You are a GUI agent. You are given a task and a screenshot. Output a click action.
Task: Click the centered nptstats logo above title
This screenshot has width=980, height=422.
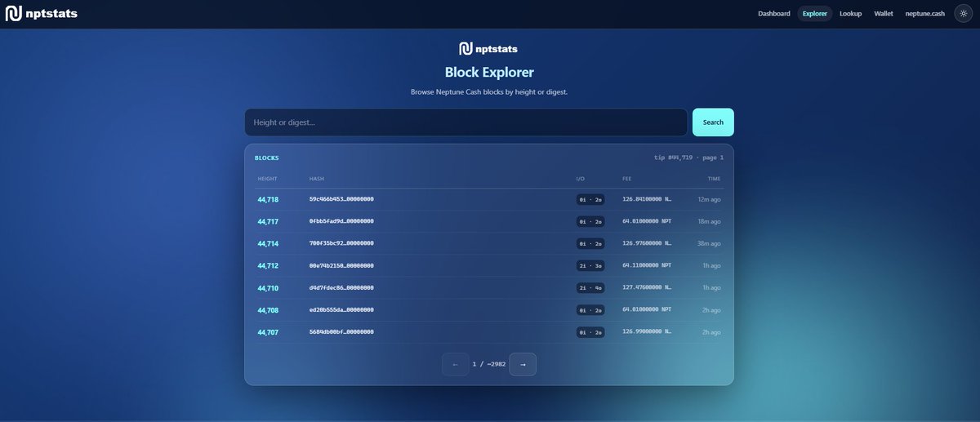pos(488,49)
